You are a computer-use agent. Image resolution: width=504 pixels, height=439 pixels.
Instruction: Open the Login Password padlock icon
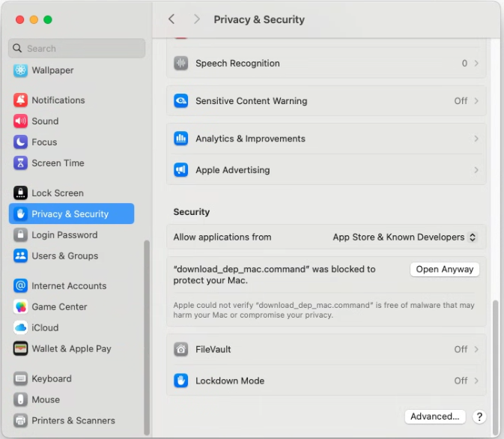coord(20,234)
